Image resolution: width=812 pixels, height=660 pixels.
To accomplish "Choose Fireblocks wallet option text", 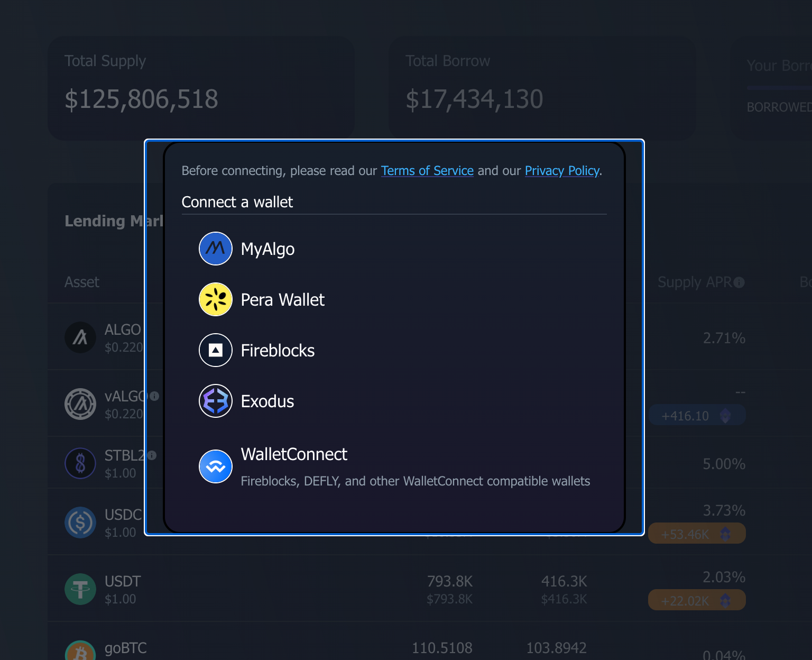I will (278, 351).
